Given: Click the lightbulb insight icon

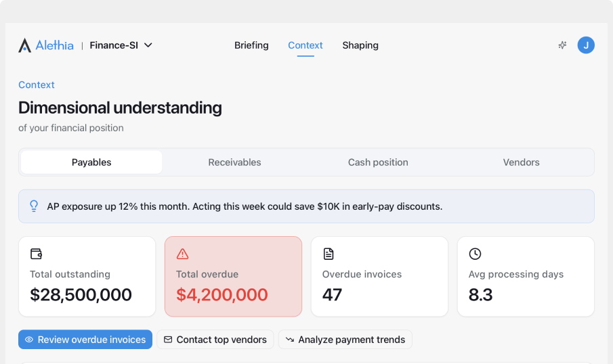Looking at the screenshot, I should coord(34,206).
